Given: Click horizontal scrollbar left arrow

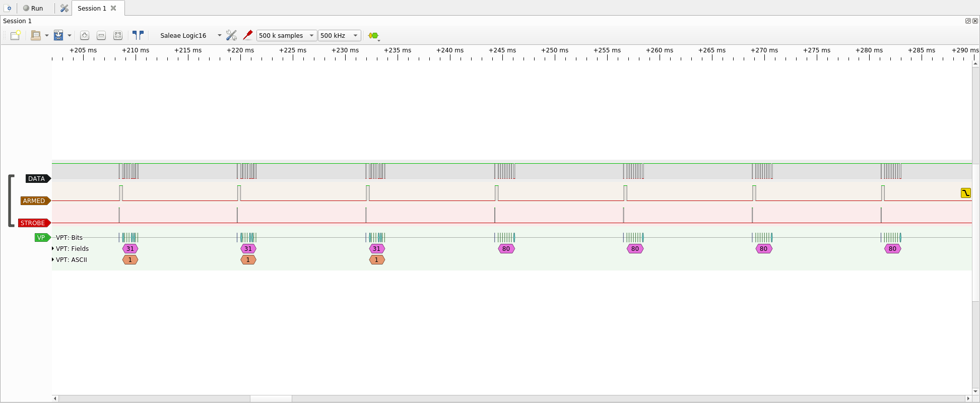Looking at the screenshot, I should click(x=55, y=398).
